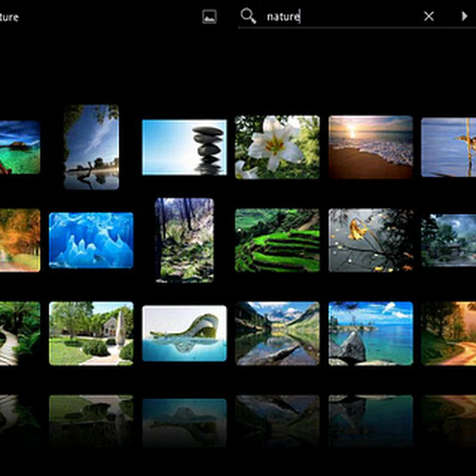Image resolution: width=476 pixels, height=476 pixels.
Task: Open the blue ice cave image
Action: click(91, 240)
